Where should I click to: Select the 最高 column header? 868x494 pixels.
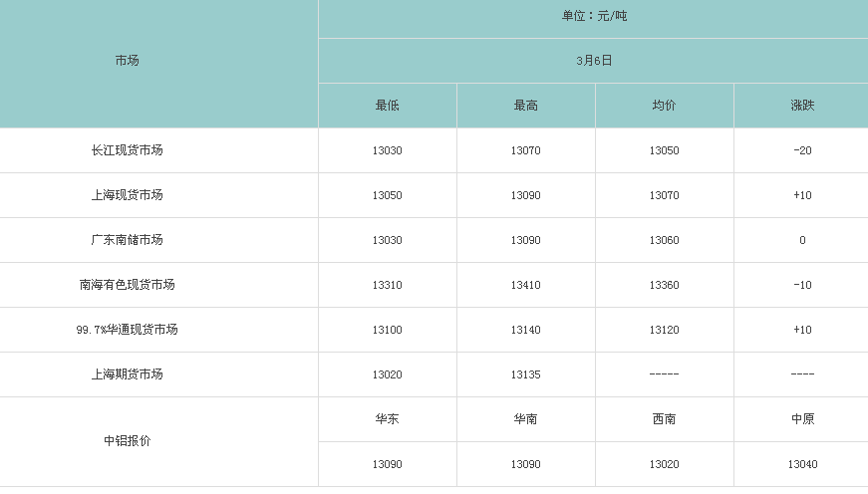[x=525, y=106]
